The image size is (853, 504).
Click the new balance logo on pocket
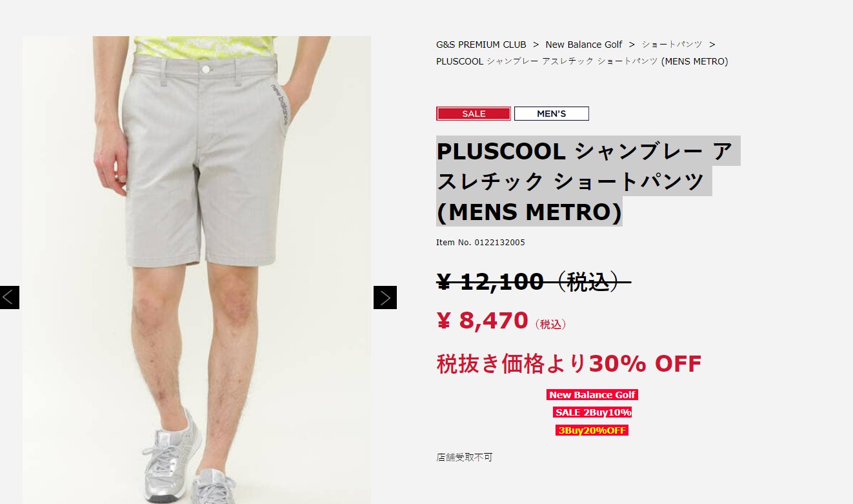(279, 103)
